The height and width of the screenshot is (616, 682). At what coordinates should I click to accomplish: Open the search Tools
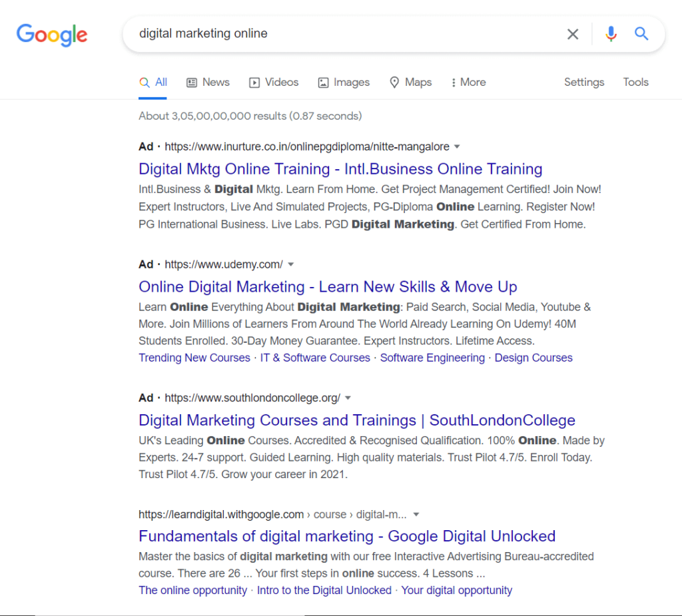635,82
